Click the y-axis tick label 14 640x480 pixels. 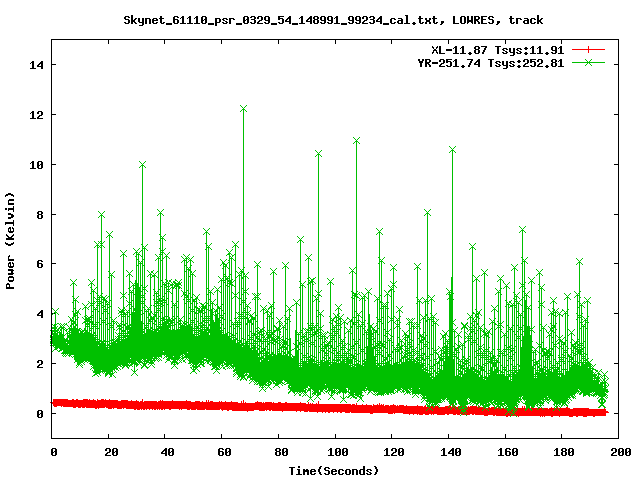point(36,65)
